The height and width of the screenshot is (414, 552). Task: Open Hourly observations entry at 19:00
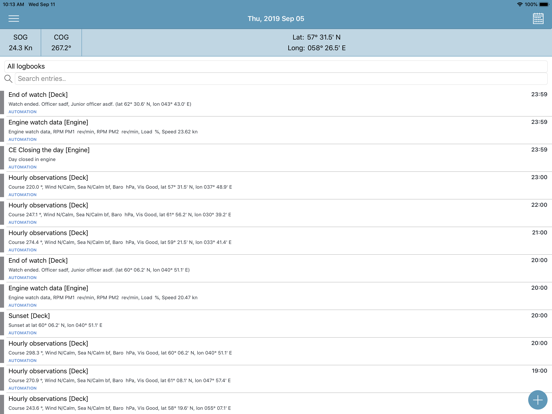coord(276,379)
